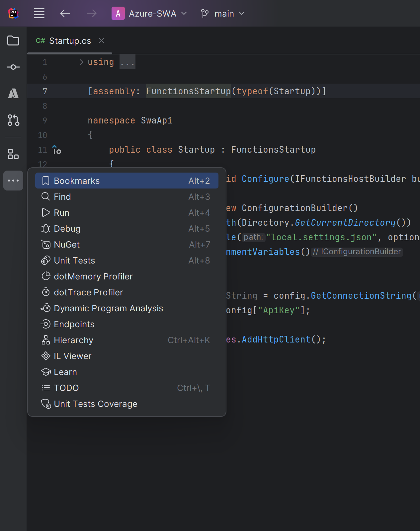
Task: Click the AddHttpClient method call
Action: pos(276,340)
